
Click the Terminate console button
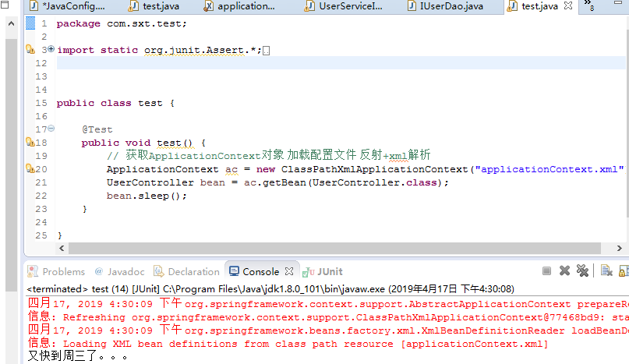click(x=546, y=271)
